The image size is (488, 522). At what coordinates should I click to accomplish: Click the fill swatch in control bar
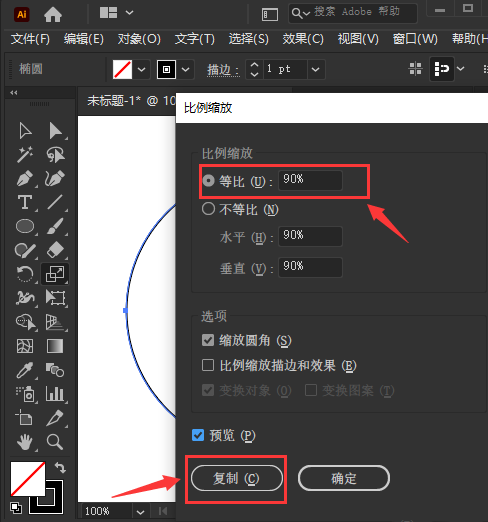tap(122, 69)
